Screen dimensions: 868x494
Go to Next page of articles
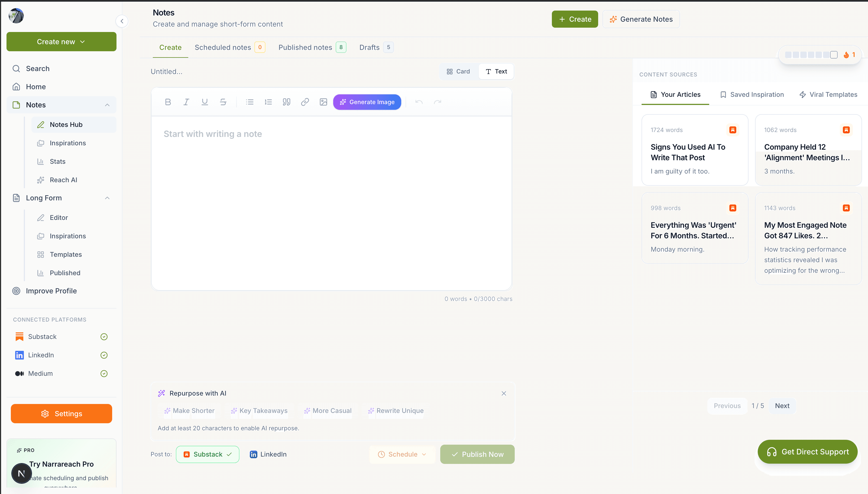[x=782, y=406]
